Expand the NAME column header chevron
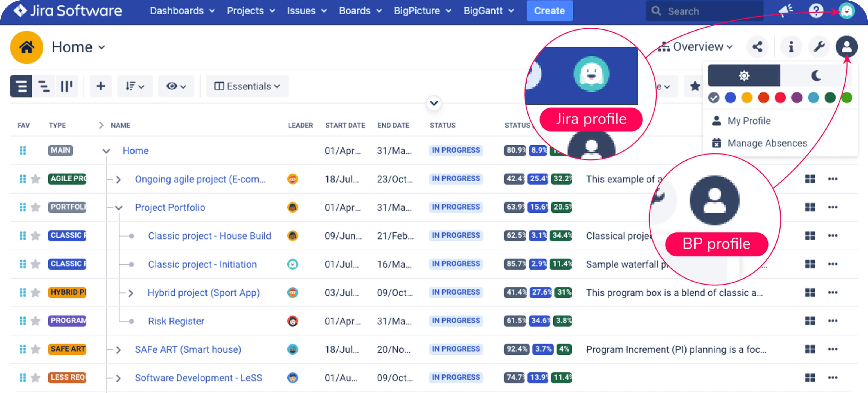This screenshot has height=393, width=868. pos(101,125)
